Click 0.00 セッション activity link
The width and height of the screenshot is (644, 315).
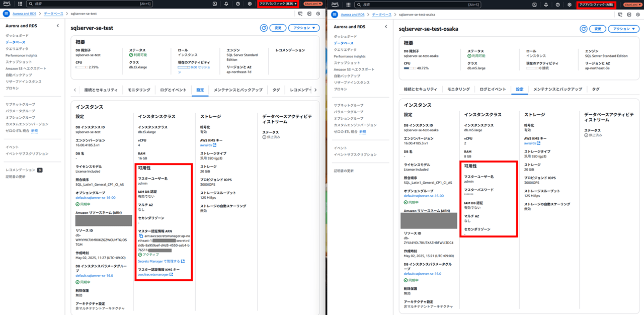pos(200,67)
